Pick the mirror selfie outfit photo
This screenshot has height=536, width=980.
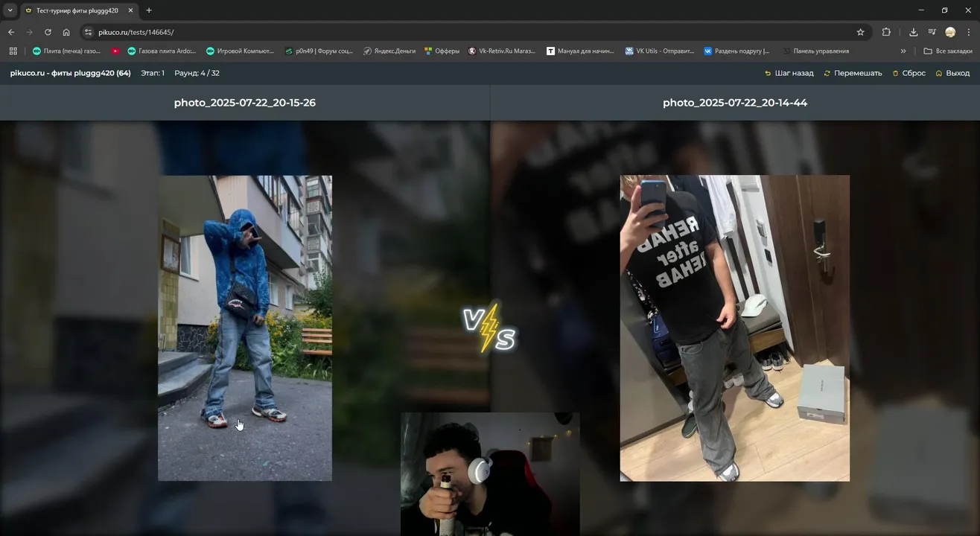pos(735,328)
